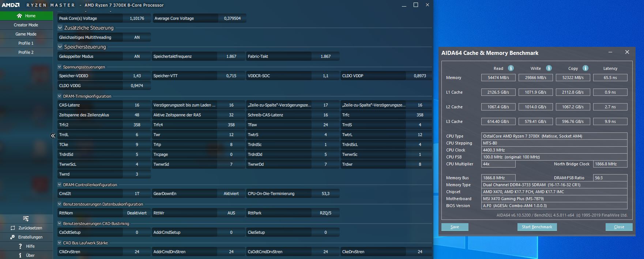The height and width of the screenshot is (259, 644).
Task: Click the North Bridge Clock 1866.8 MHz field
Action: coord(610,164)
